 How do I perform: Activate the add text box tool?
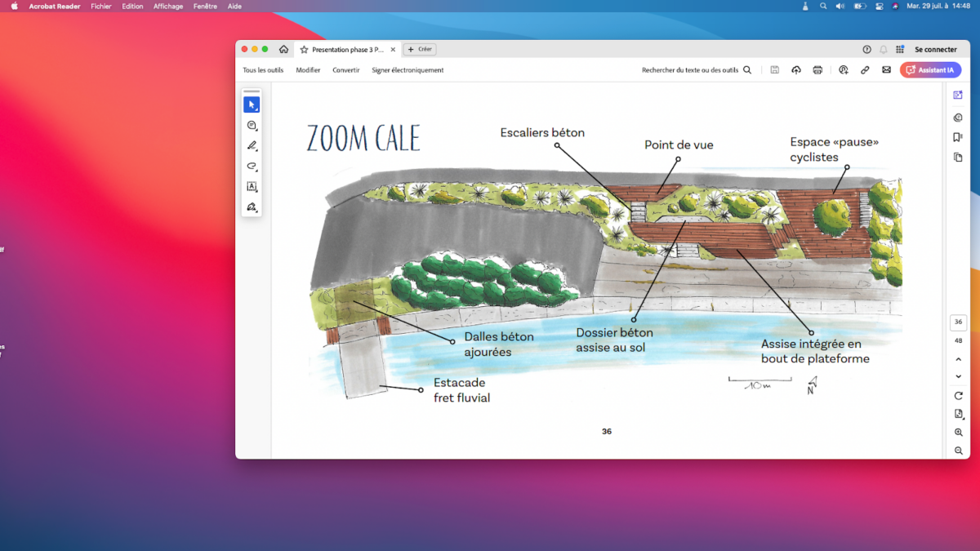pyautogui.click(x=252, y=187)
